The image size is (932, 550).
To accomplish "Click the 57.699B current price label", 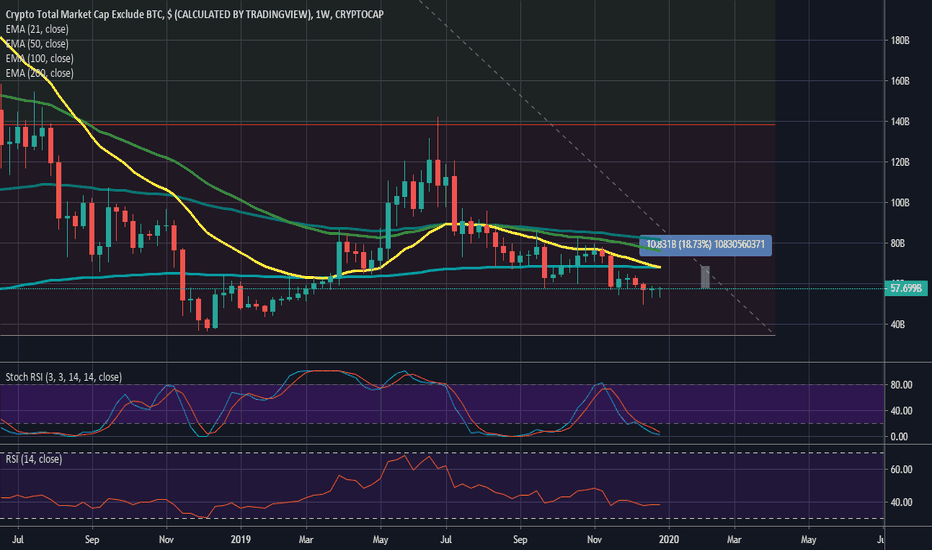I will click(x=906, y=288).
